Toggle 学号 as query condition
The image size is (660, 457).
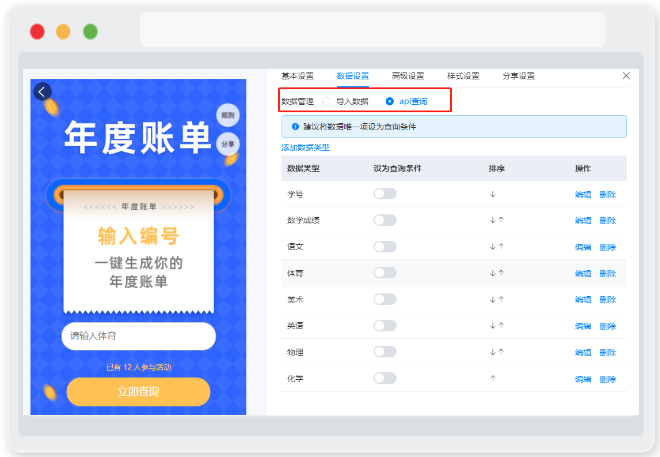[385, 194]
